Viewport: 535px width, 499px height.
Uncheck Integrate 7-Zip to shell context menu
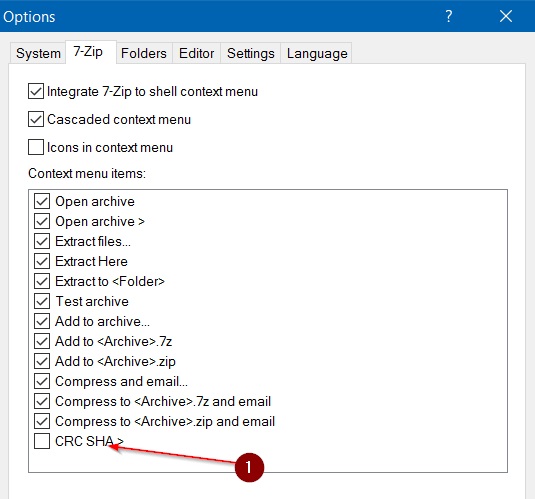[x=36, y=91]
